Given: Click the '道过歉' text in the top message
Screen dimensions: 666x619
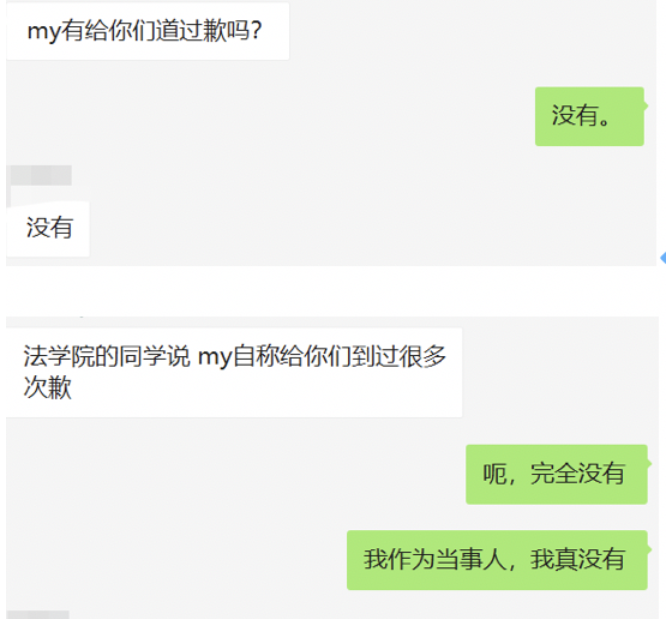Looking at the screenshot, I should point(190,31).
